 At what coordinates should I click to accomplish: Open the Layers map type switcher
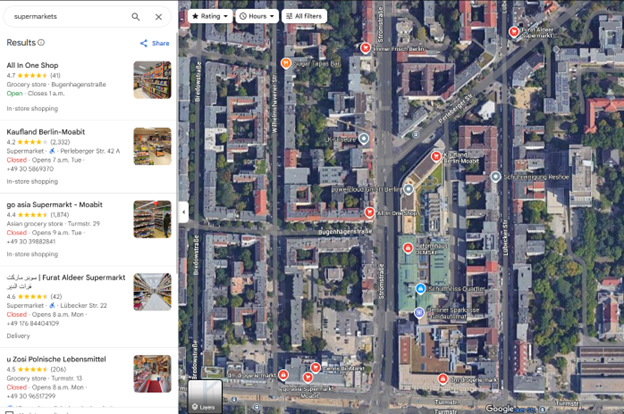205,396
